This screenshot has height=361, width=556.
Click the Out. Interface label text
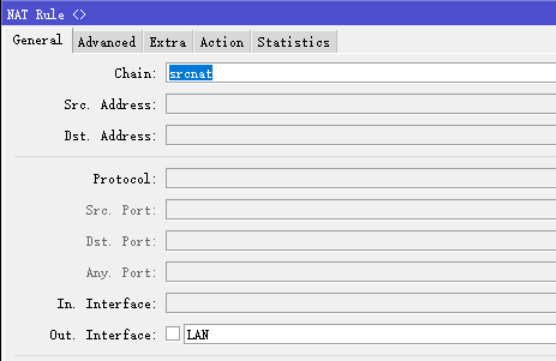click(x=103, y=335)
